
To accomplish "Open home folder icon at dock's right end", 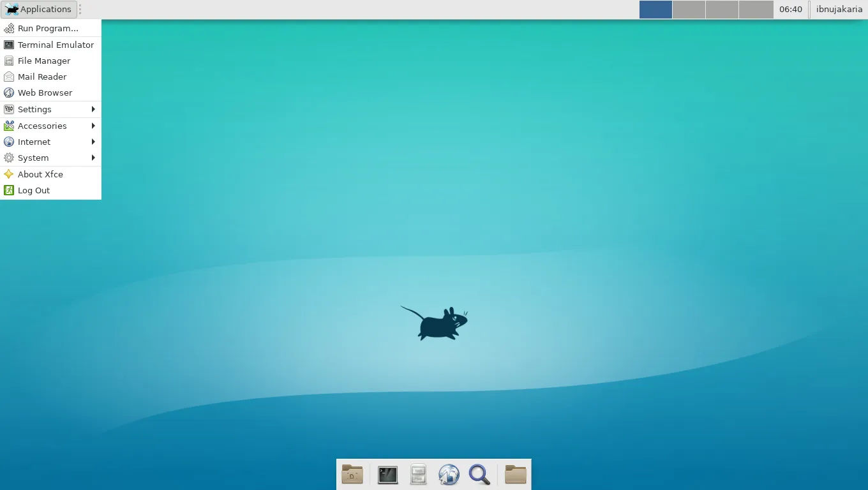I will [515, 475].
